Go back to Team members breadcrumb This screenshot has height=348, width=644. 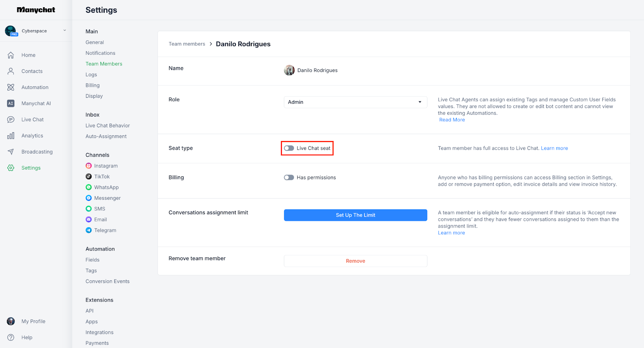click(x=187, y=44)
